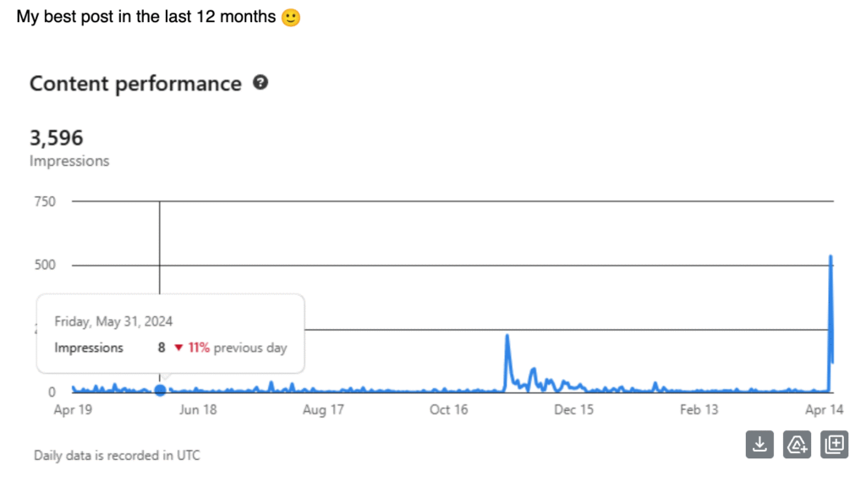Click the Content performance heading
The height and width of the screenshot is (504, 866).
click(x=135, y=84)
